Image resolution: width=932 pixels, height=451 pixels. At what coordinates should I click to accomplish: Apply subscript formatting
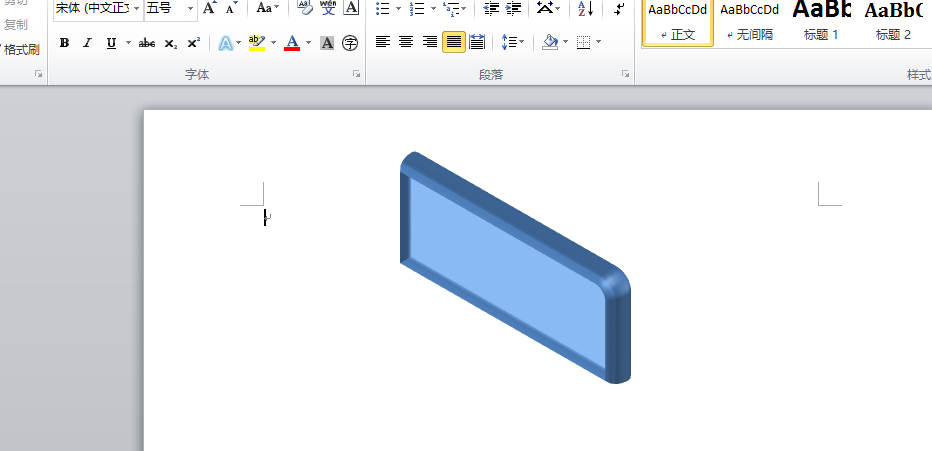[171, 43]
